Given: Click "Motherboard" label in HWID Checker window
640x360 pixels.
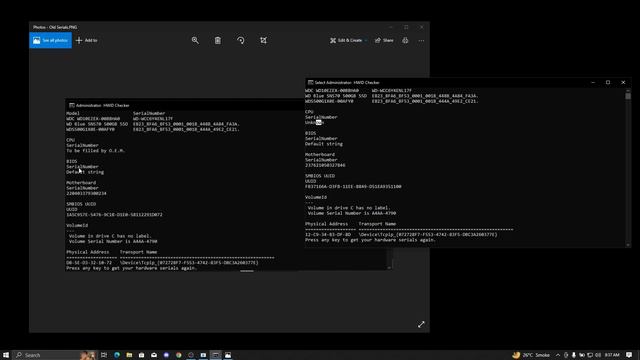Looking at the screenshot, I should tap(320, 155).
